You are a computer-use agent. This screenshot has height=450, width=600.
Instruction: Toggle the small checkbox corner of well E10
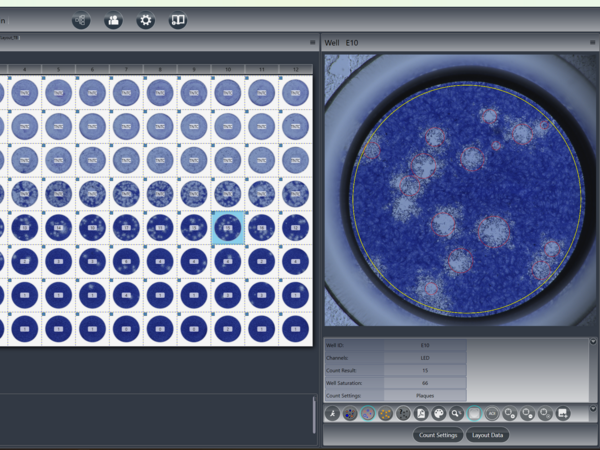pos(214,214)
